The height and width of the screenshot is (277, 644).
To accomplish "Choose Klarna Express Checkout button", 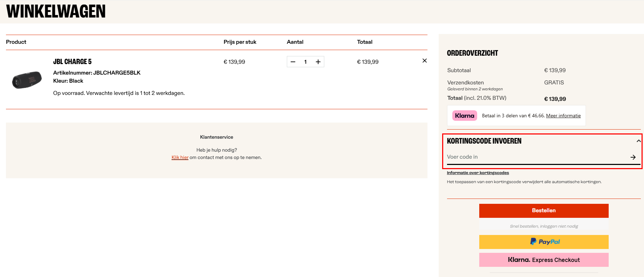I will (x=544, y=260).
